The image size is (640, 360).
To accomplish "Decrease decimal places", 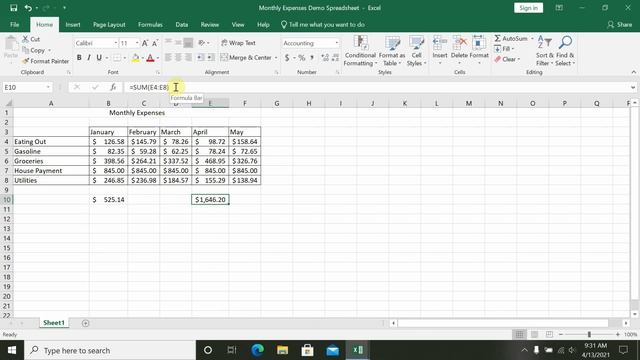I will point(335,58).
